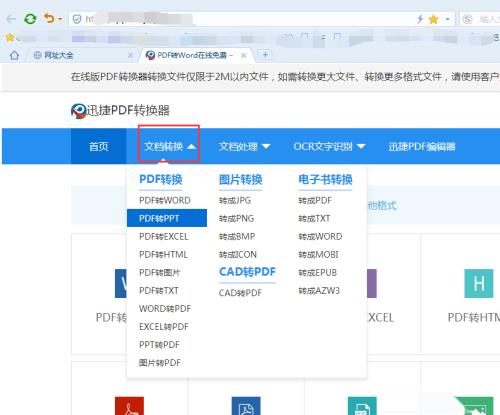
Task: Choose PDF转WORD from dropdown
Action: (165, 200)
